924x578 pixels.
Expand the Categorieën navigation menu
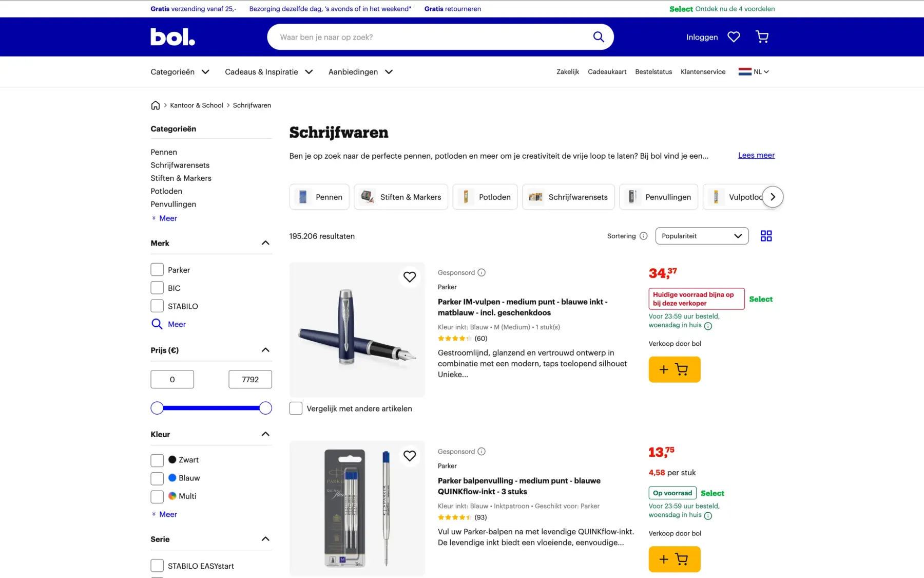(180, 72)
